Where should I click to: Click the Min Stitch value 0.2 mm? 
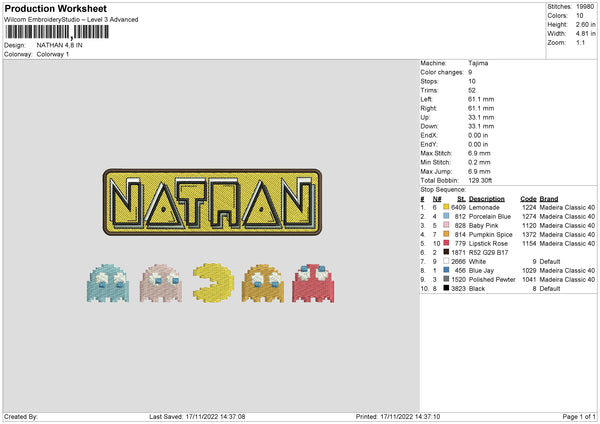click(x=479, y=162)
